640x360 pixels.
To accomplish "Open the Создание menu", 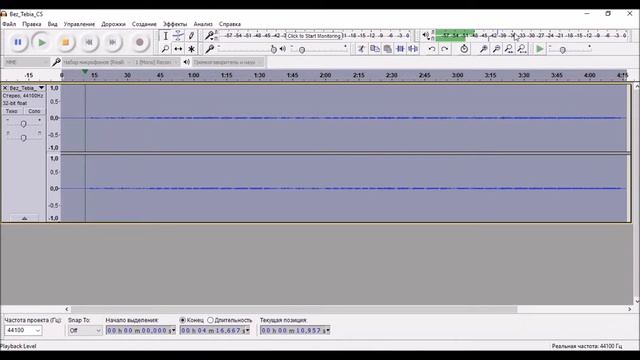I will pos(144,24).
